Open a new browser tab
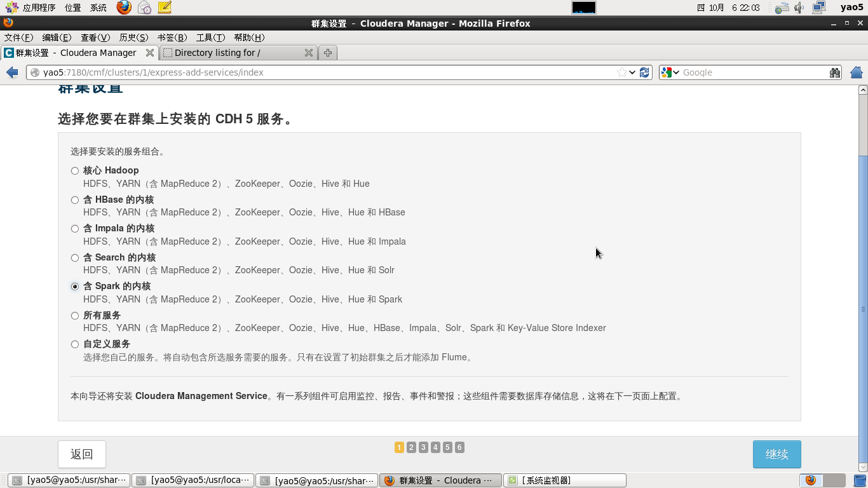868x488 pixels. pyautogui.click(x=328, y=53)
